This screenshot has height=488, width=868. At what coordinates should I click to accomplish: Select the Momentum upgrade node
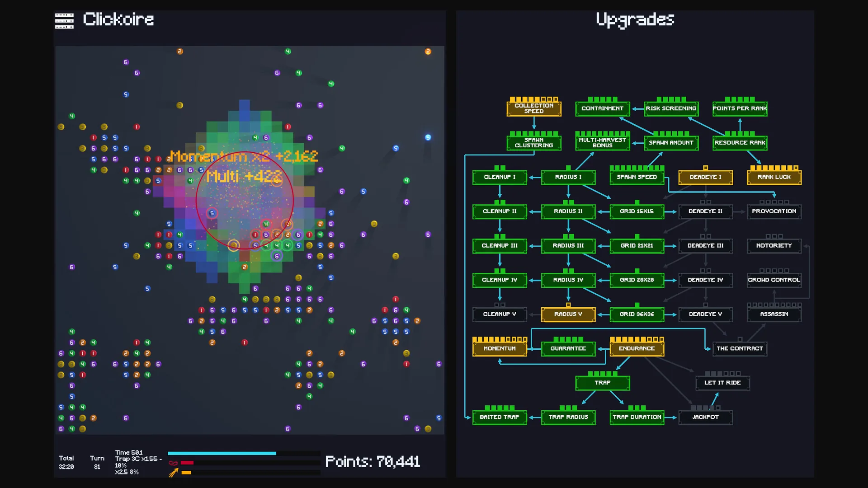[x=500, y=348]
